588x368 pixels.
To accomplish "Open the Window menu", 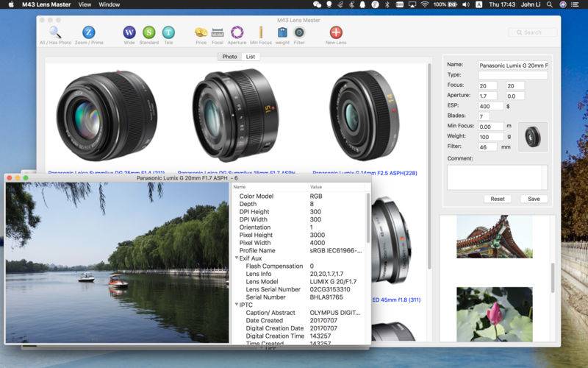I will point(109,4).
